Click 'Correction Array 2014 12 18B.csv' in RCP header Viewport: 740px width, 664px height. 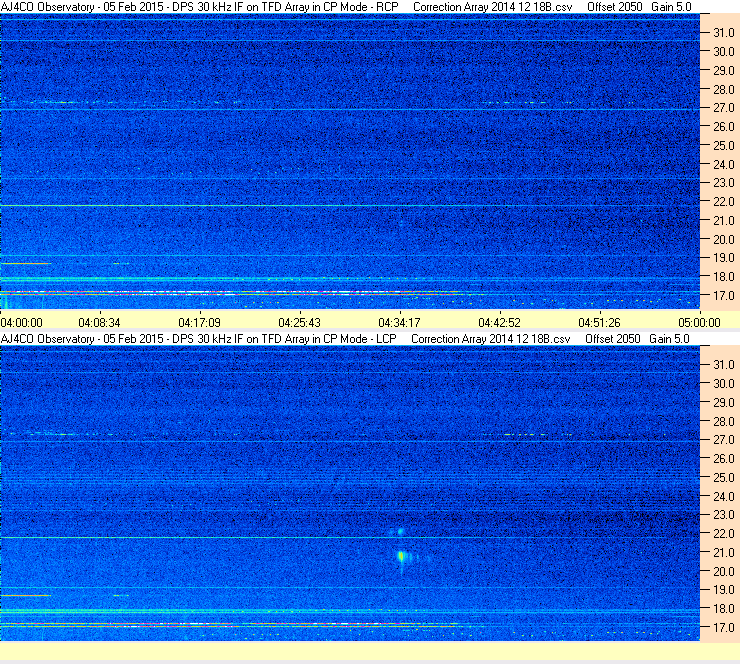pyautogui.click(x=493, y=7)
